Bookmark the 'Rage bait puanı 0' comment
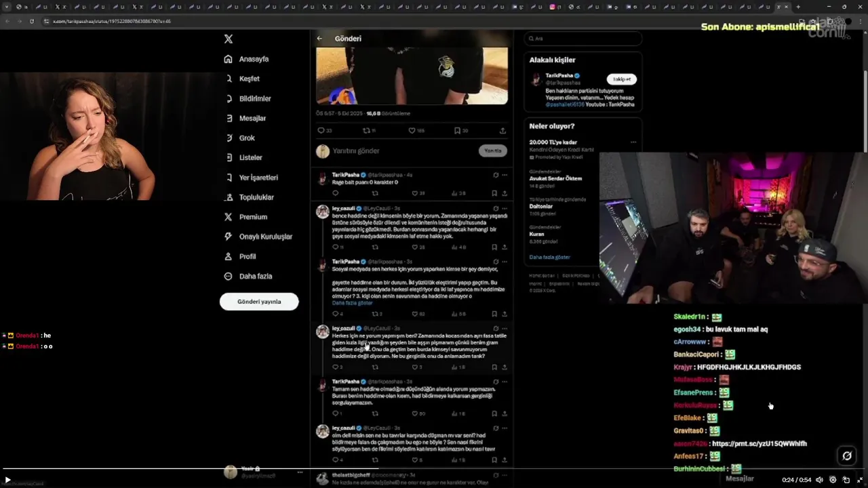Image resolution: width=868 pixels, height=488 pixels. [x=494, y=193]
